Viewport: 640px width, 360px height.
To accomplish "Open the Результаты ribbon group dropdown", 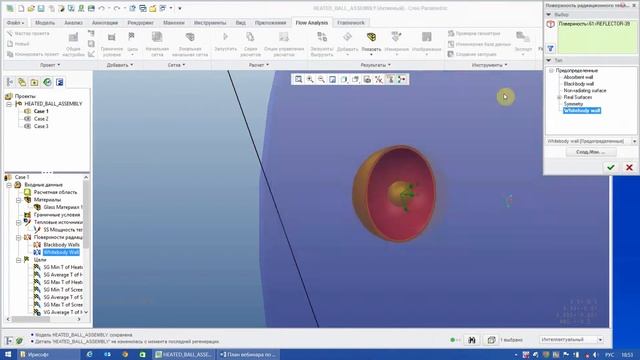I will click(x=376, y=65).
